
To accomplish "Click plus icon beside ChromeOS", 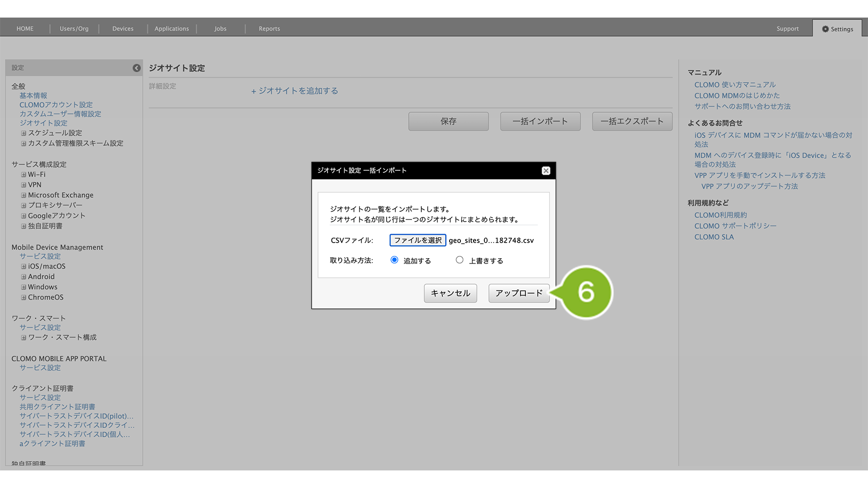I will click(23, 297).
